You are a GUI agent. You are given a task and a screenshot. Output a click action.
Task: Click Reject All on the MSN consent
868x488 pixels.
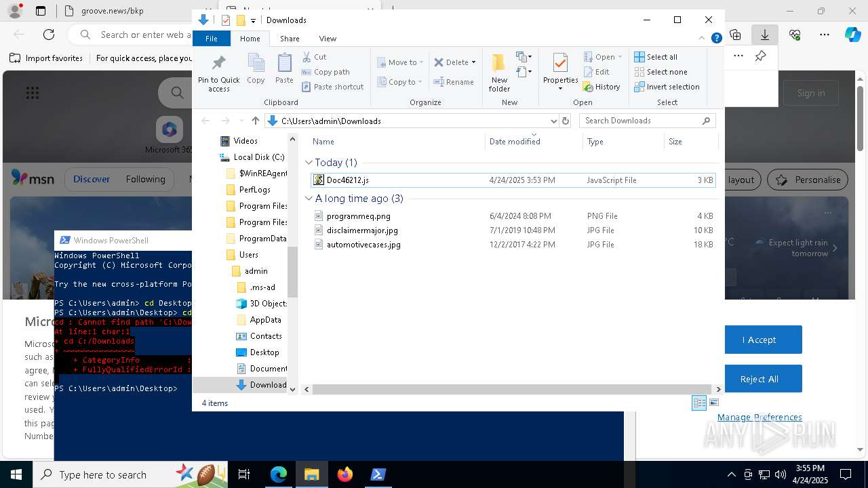[759, 379]
